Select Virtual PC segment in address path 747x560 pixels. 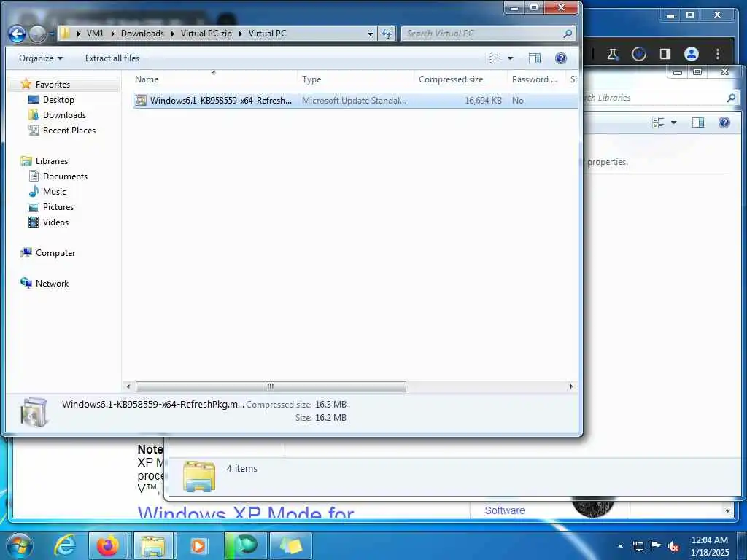pos(267,34)
